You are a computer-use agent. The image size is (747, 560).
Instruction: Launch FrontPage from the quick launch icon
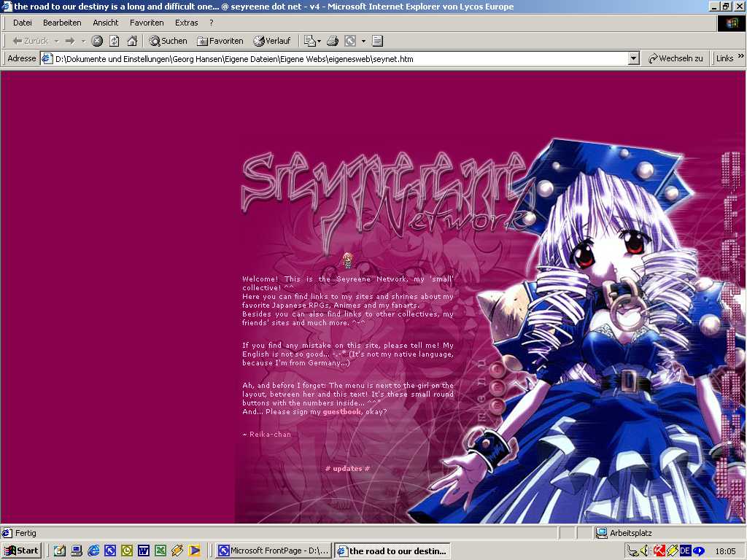[110, 551]
